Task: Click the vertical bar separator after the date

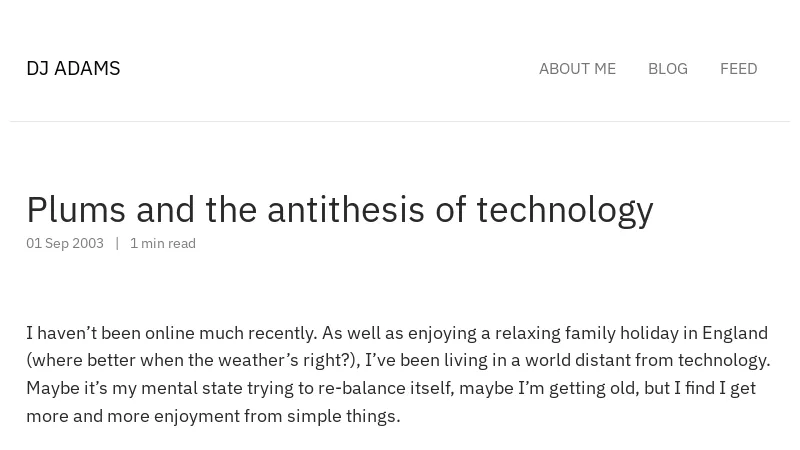Action: click(x=117, y=243)
